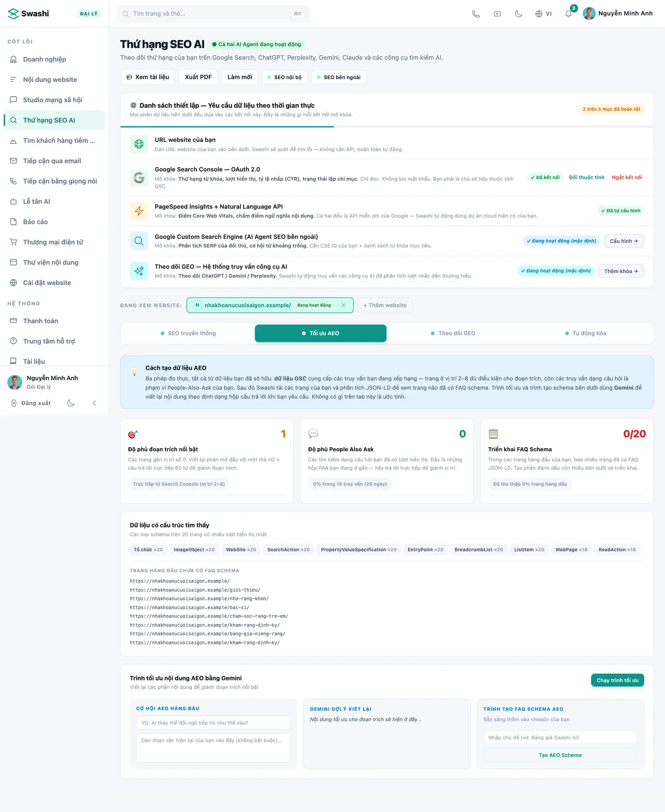
Task: Open Lễ tân AI in sidebar
Action: [54, 201]
